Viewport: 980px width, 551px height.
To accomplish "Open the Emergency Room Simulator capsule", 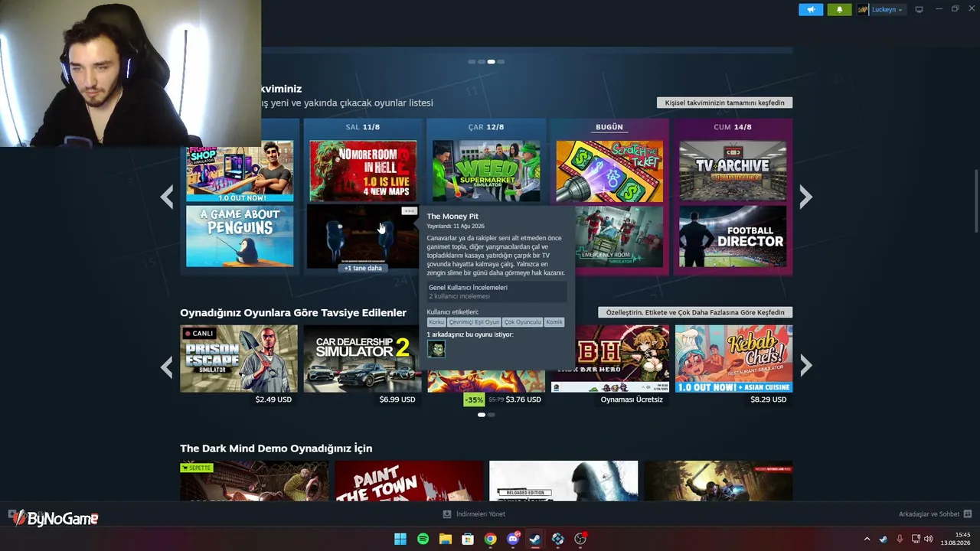I will click(x=619, y=236).
